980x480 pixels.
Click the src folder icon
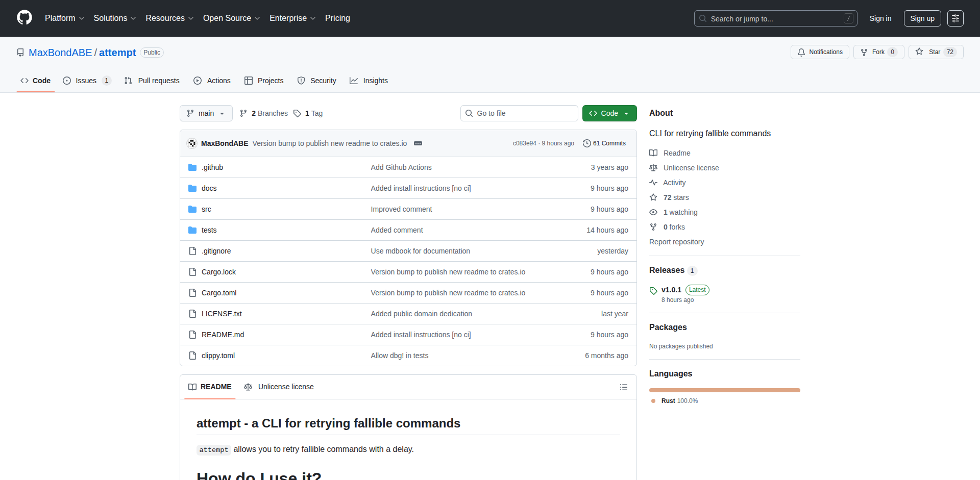coord(192,209)
